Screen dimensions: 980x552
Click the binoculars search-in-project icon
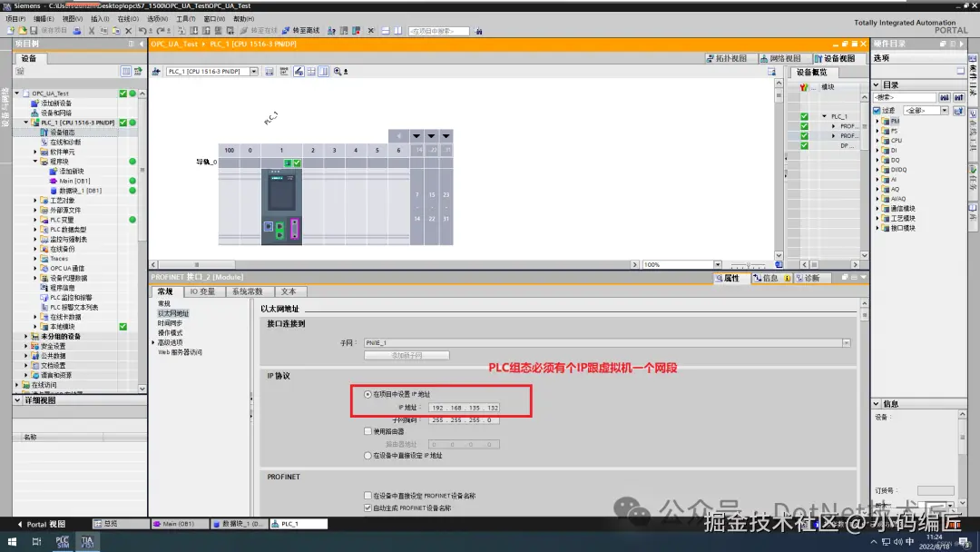pos(479,31)
